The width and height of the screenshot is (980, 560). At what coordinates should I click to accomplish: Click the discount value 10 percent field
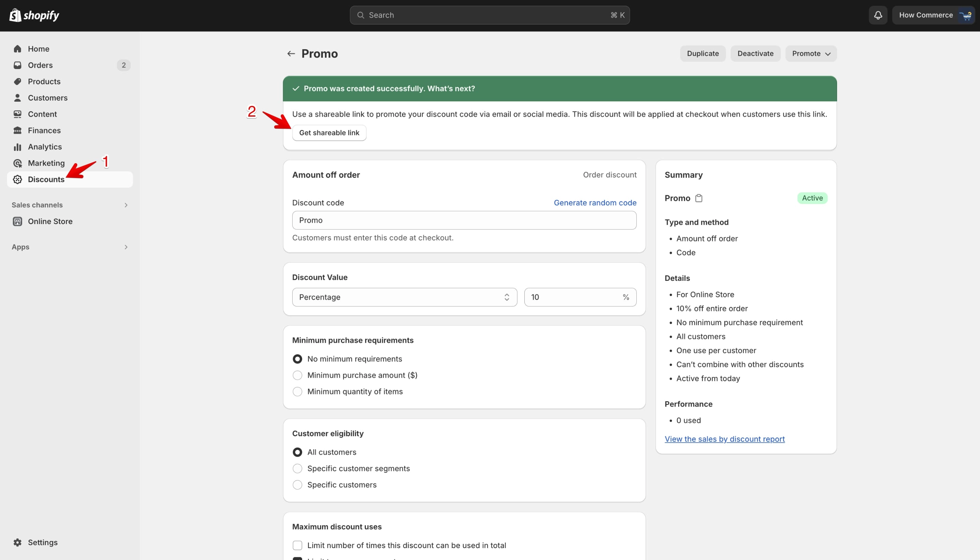coord(580,297)
